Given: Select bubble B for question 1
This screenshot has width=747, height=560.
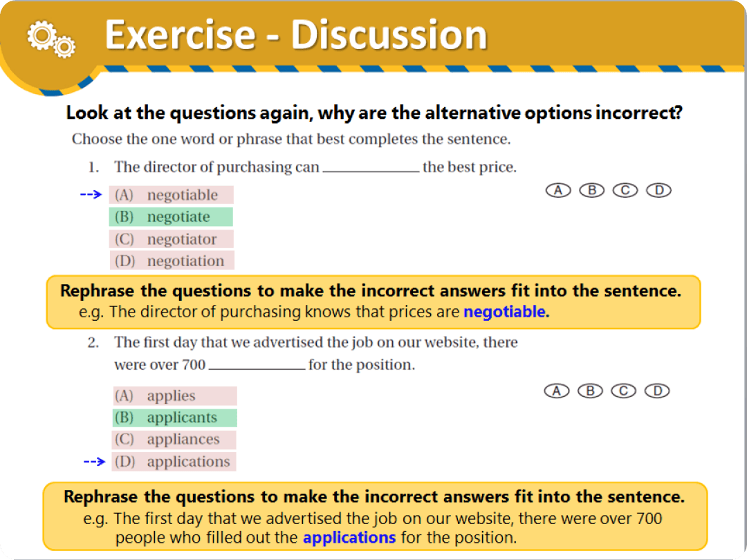Looking at the screenshot, I should point(591,191).
